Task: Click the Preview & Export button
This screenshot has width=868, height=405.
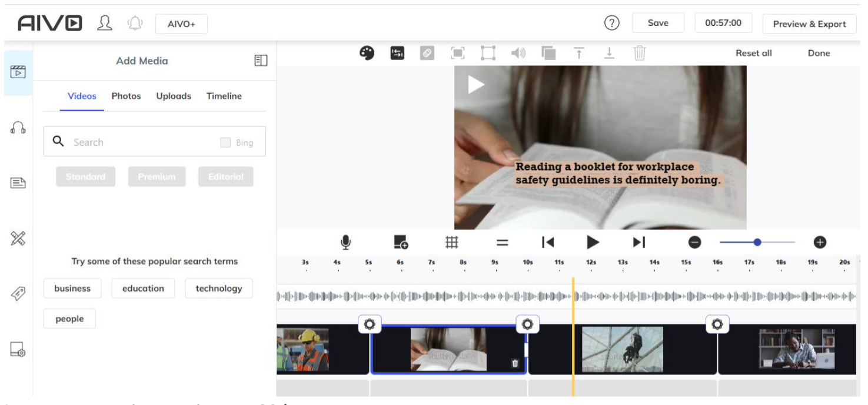Action: coord(809,24)
